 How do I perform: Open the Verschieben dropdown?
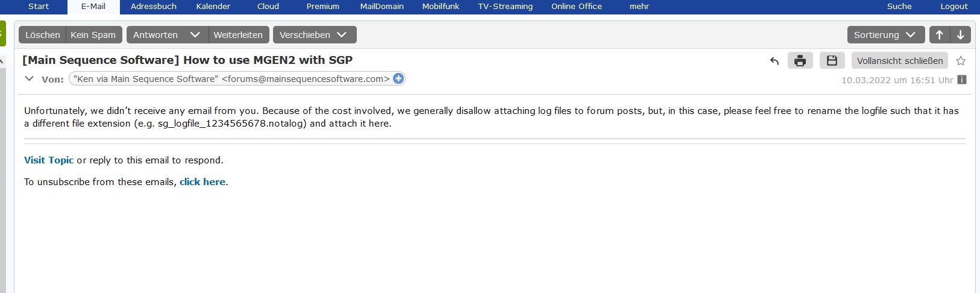[314, 35]
